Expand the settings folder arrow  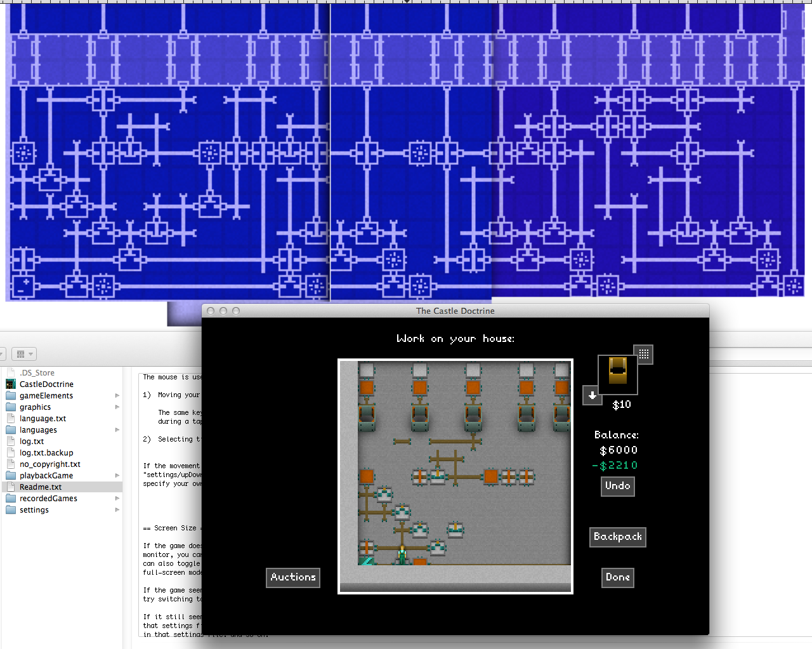point(117,509)
